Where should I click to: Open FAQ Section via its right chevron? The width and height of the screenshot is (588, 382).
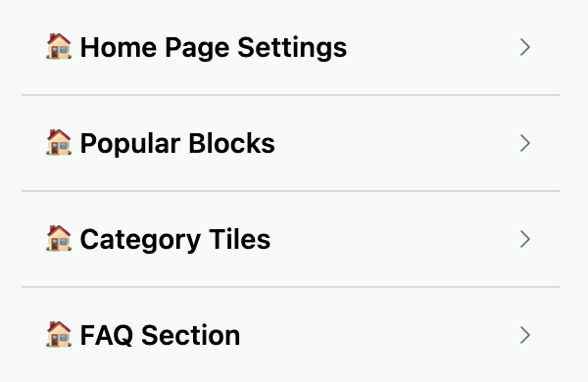click(x=525, y=335)
